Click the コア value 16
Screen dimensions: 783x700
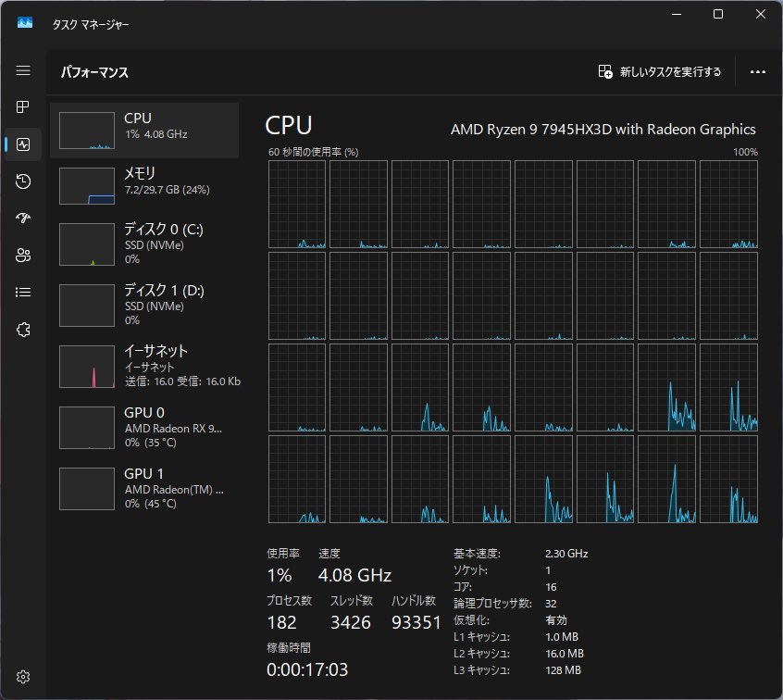pyautogui.click(x=551, y=587)
